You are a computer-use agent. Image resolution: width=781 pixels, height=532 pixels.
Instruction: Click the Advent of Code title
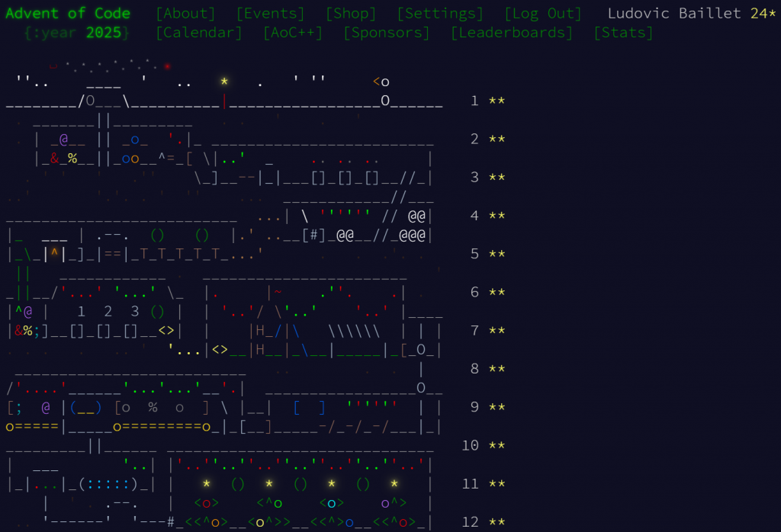coord(68,13)
